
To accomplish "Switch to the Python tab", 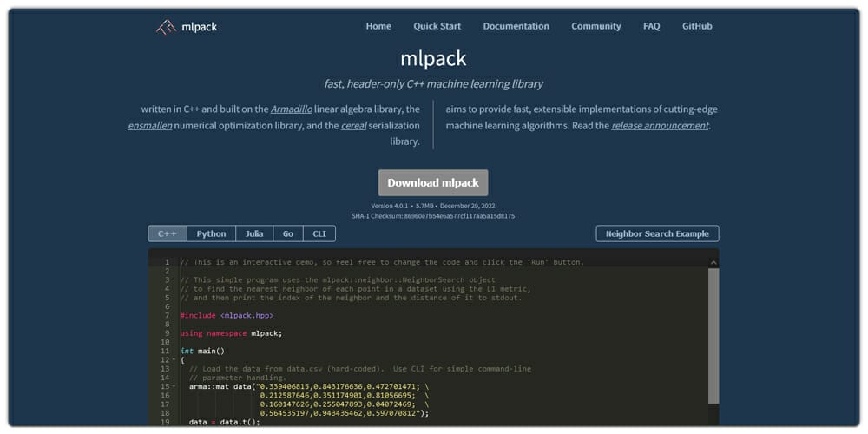I will [x=211, y=233].
